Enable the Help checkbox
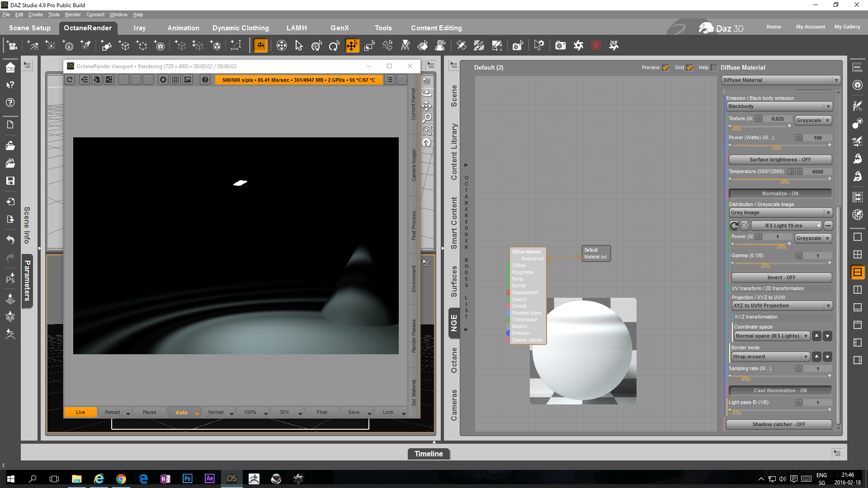 (x=714, y=68)
